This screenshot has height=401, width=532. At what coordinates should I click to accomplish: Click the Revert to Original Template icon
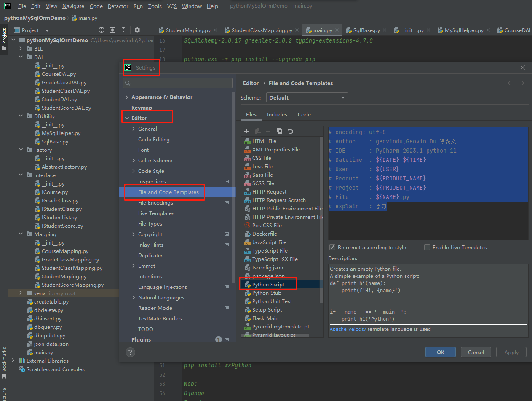click(290, 131)
